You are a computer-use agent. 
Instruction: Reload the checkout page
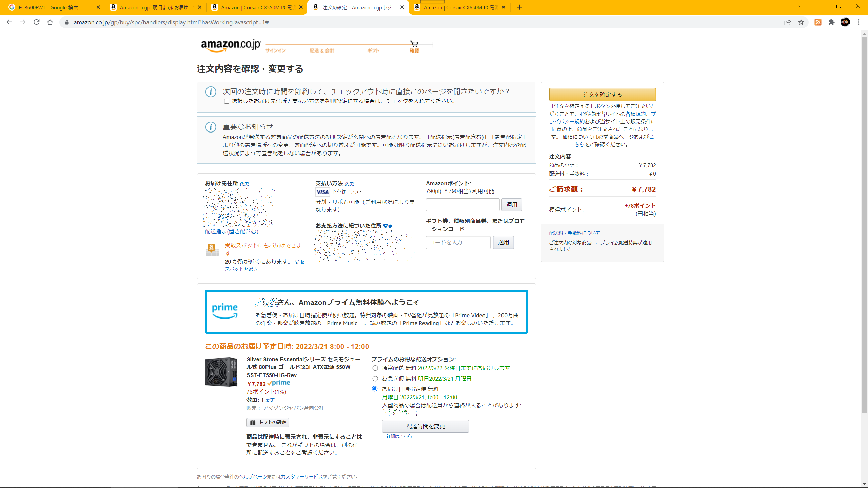[36, 22]
